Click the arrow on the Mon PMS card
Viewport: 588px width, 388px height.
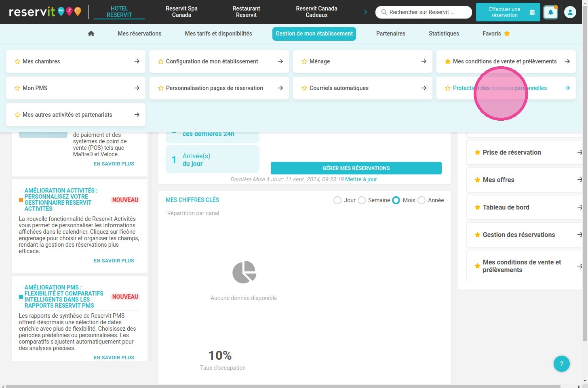137,88
